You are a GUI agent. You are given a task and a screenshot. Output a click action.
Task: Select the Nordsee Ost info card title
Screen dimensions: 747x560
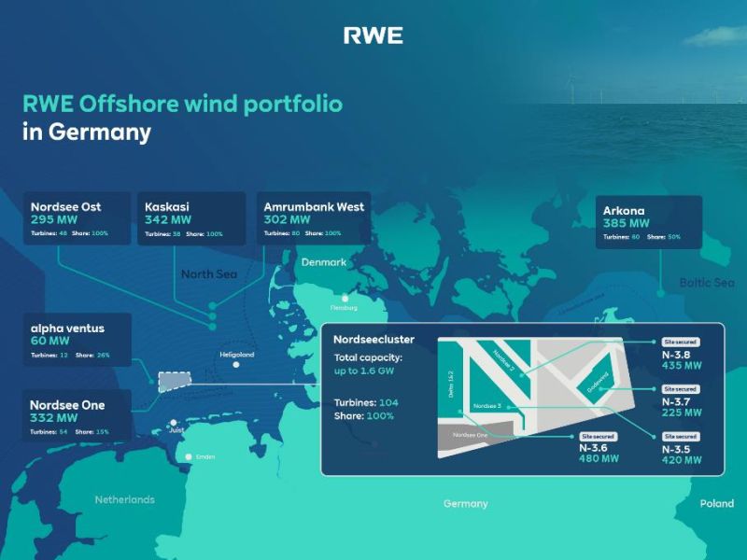point(65,206)
